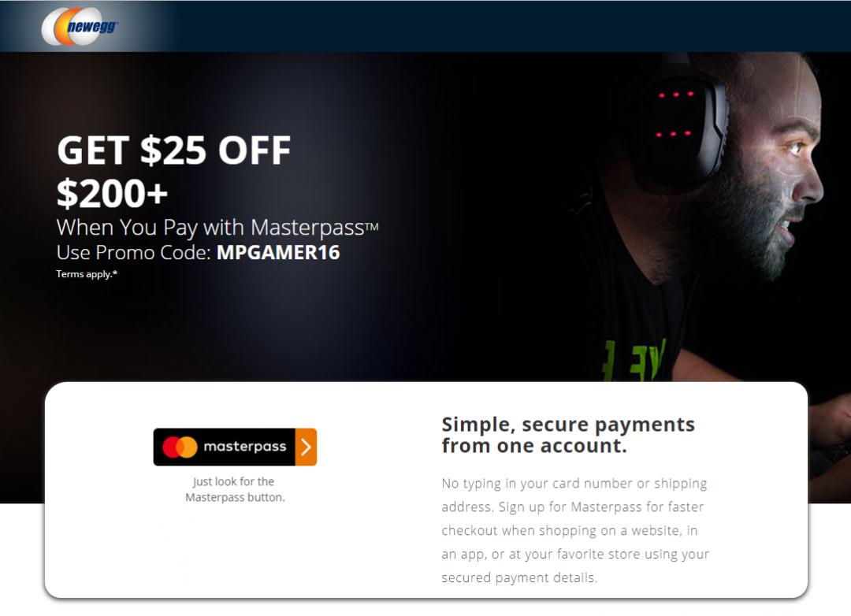851x616 pixels.
Task: Click the Use Promo Code label
Action: (133, 252)
